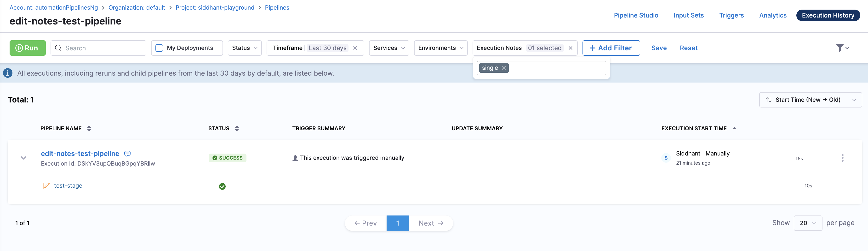The image size is (868, 251).
Task: Click the info icon on the executions banner
Action: tap(7, 73)
